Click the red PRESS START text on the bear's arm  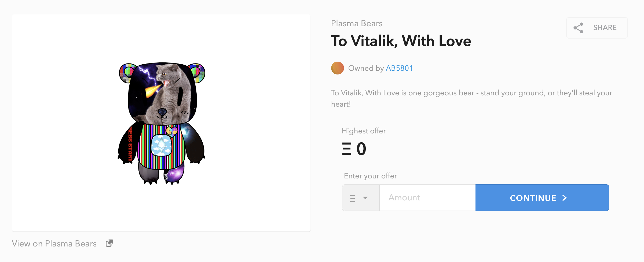pos(130,144)
